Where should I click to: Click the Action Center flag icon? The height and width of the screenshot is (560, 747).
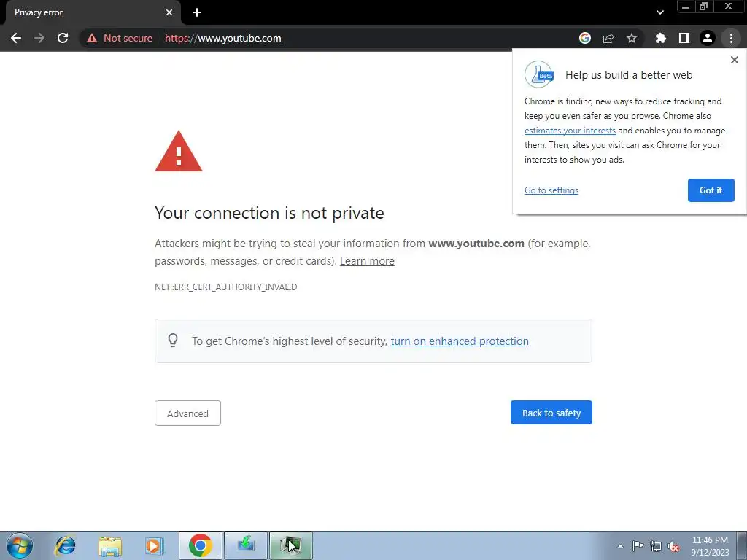point(638,546)
